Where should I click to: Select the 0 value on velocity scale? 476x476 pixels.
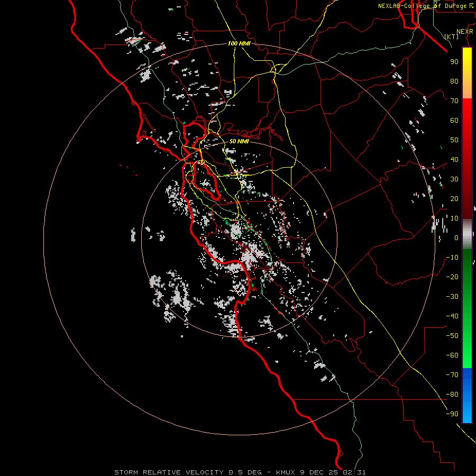[x=456, y=237]
